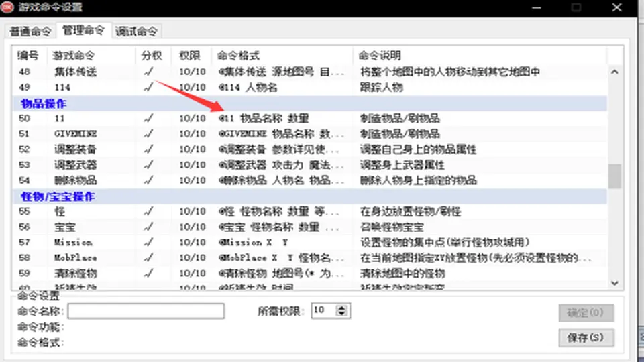Click the 游戏命令设置 window title icon
The height and width of the screenshot is (362, 644).
[7, 7]
